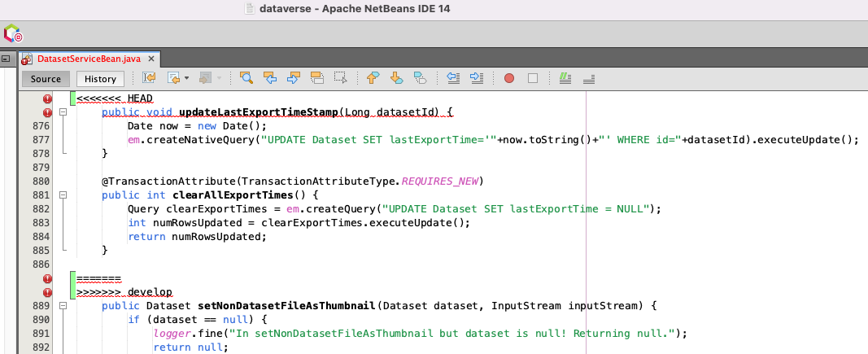Image resolution: width=868 pixels, height=354 pixels.
Task: Collapse the setNonDatasetFileAsThumbnail method fold
Action: point(63,306)
